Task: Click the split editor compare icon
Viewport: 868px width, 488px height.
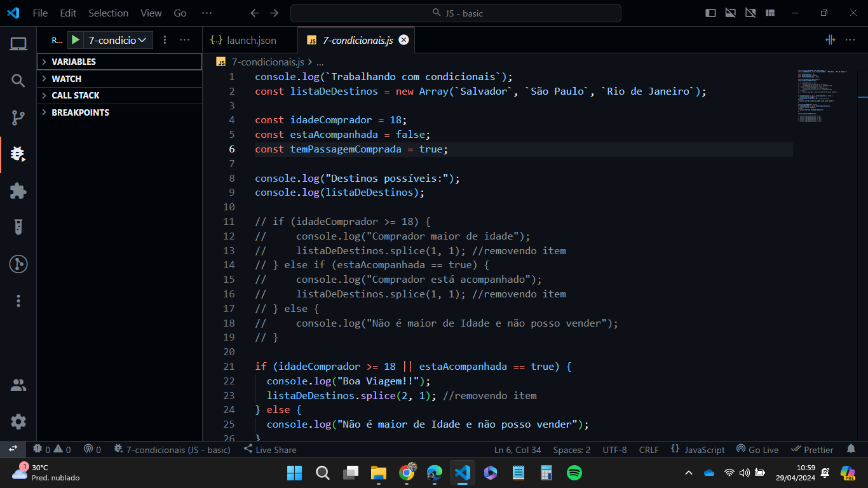Action: click(x=830, y=40)
